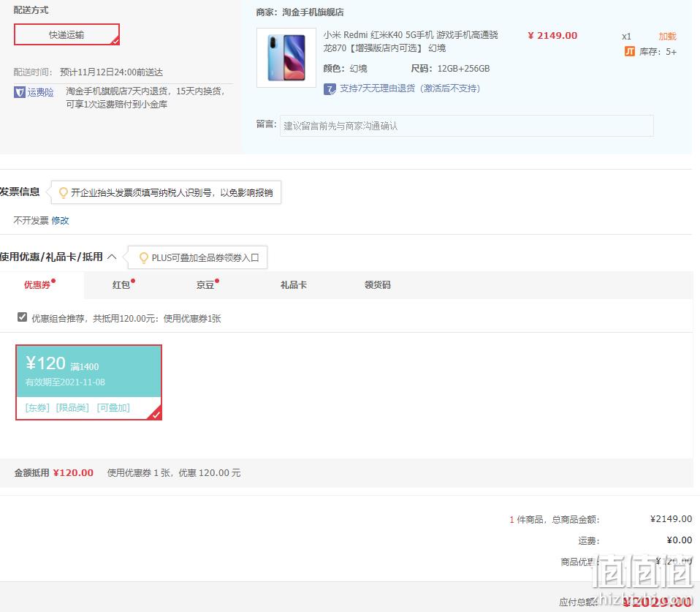Click 修改 to edit invoice info
The image size is (700, 612).
(60, 220)
